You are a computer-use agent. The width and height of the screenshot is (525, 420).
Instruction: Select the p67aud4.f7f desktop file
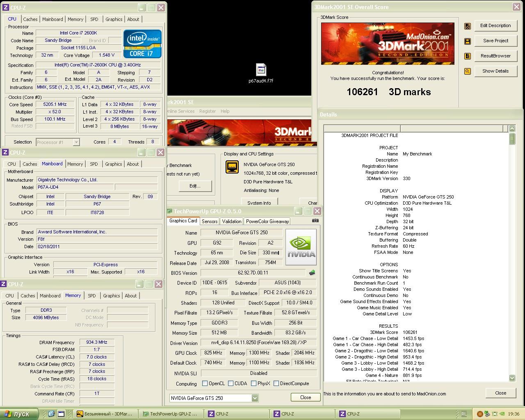tap(261, 74)
